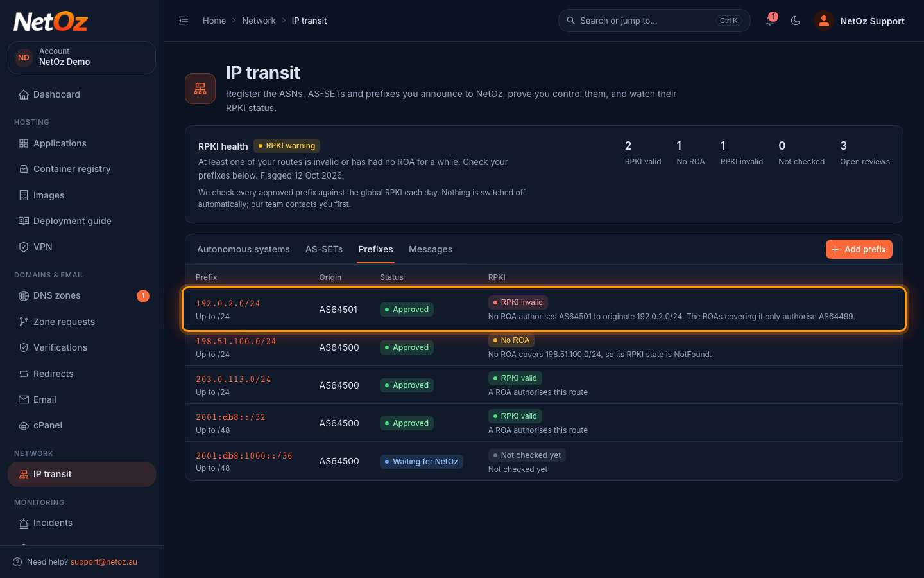Image resolution: width=924 pixels, height=578 pixels.
Task: Toggle dark mode with the moon icon
Action: pos(796,21)
